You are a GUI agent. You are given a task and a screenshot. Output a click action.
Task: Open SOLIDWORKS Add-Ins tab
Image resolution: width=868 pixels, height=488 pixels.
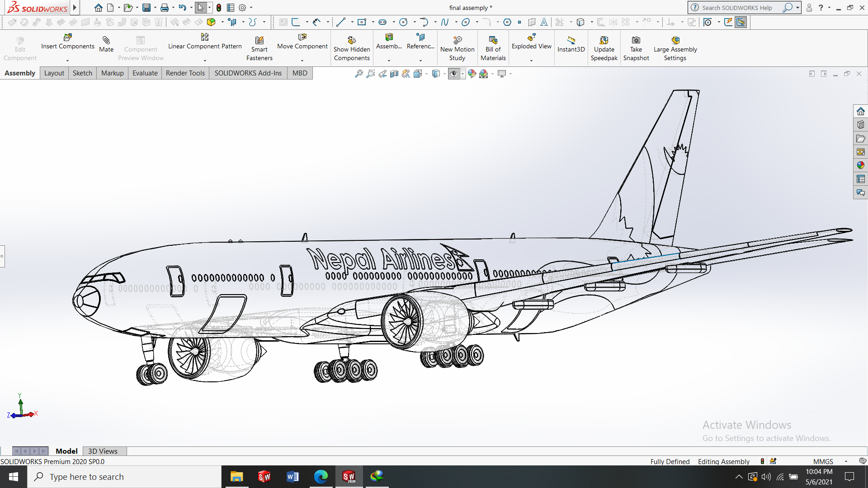click(x=248, y=73)
